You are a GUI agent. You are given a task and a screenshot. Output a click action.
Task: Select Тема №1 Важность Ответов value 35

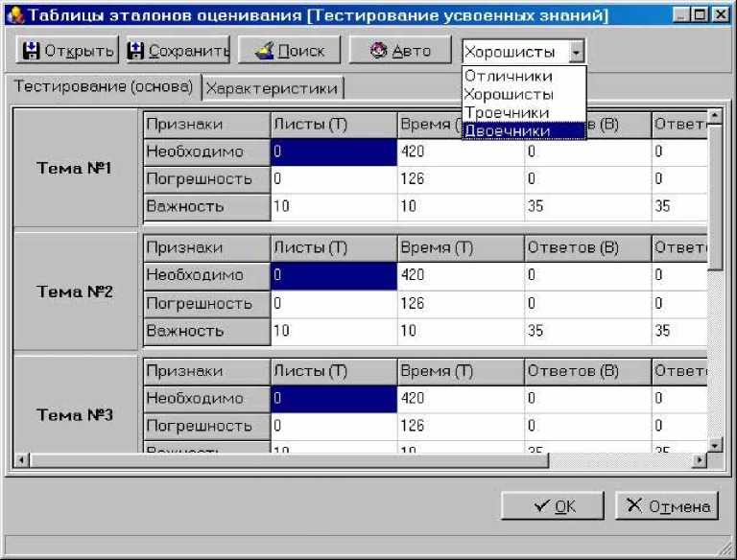point(587,206)
